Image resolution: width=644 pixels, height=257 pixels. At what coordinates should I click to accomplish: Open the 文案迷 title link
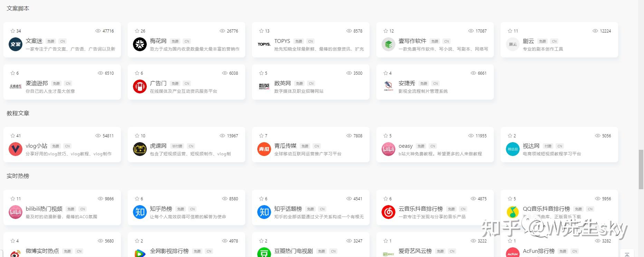(x=34, y=41)
